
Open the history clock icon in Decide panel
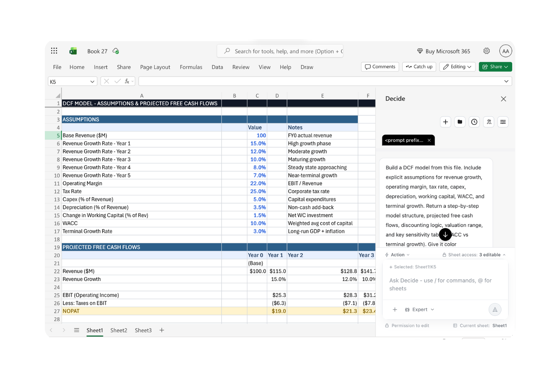[x=474, y=122]
